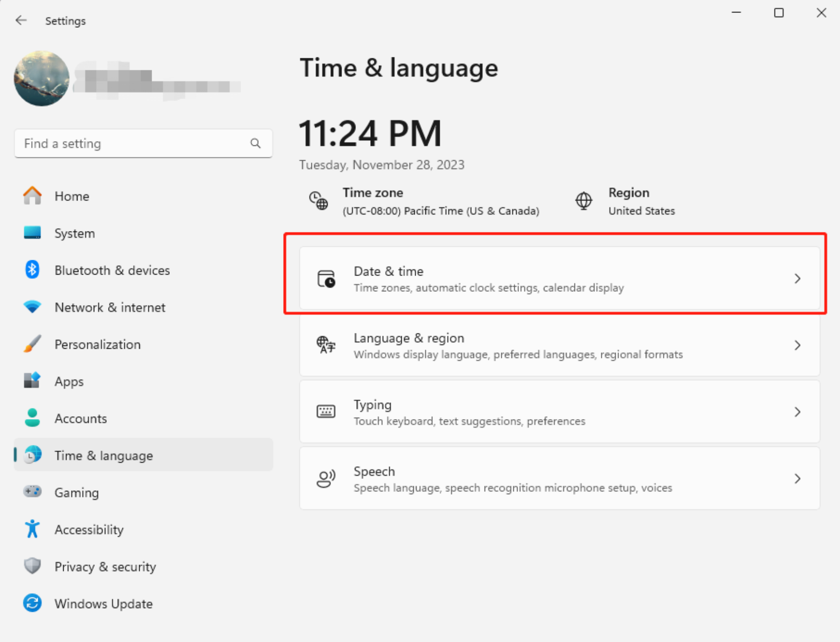Minimize the Settings window
This screenshot has height=642, width=840.
click(737, 13)
